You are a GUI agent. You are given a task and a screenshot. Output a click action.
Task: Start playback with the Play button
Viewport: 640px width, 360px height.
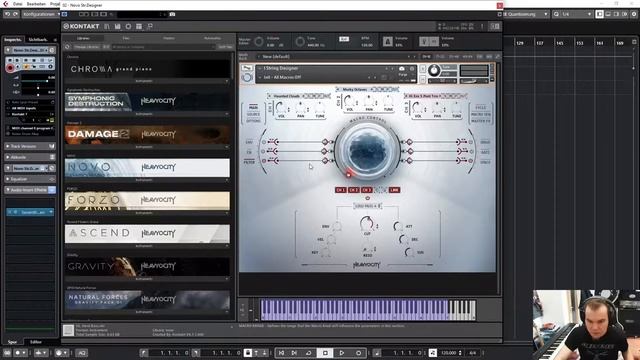(x=342, y=353)
